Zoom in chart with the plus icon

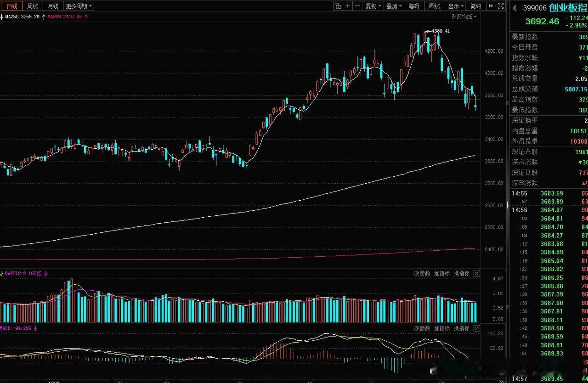coord(348,6)
